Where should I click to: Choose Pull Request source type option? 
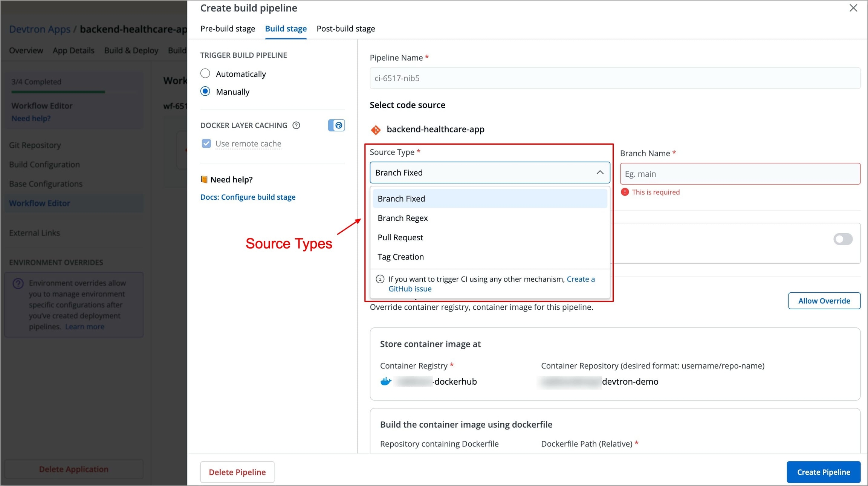[400, 237]
